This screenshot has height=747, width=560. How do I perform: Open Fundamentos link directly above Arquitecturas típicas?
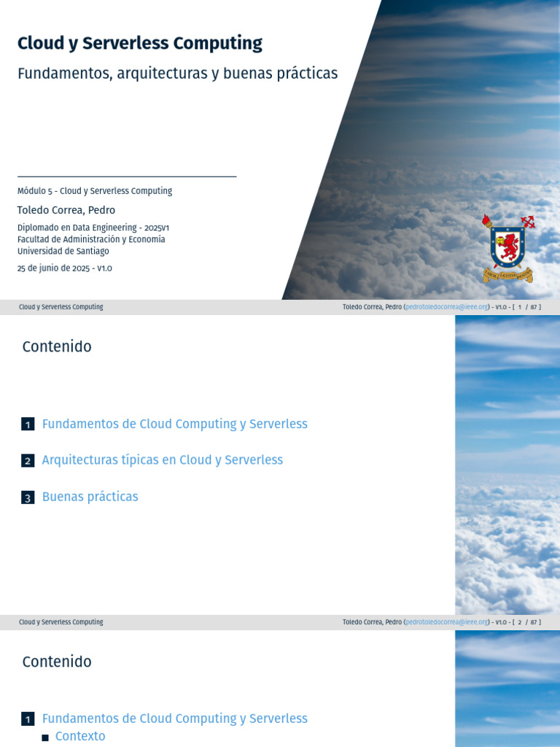175,424
